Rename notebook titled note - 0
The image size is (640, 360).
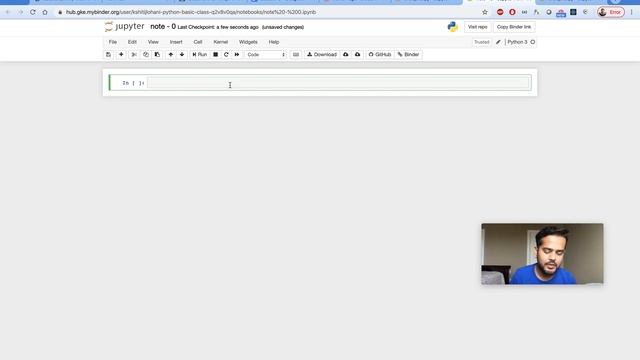click(x=163, y=27)
